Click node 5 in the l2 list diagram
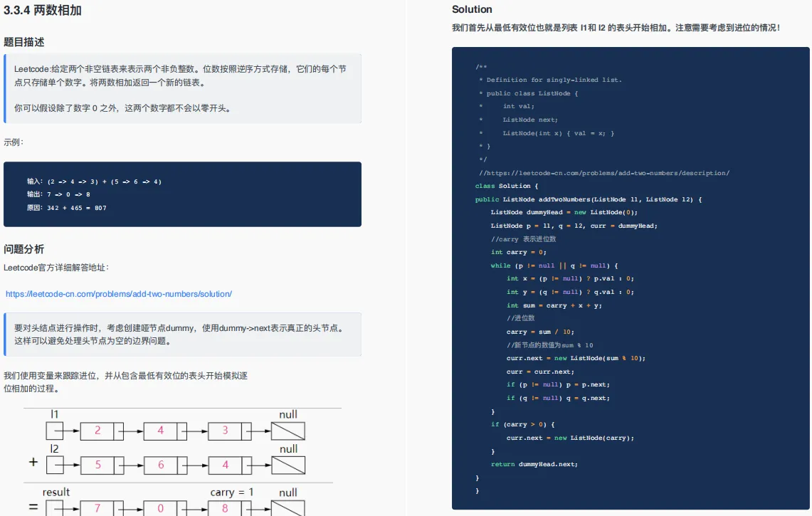This screenshot has height=516, width=812. (102, 465)
